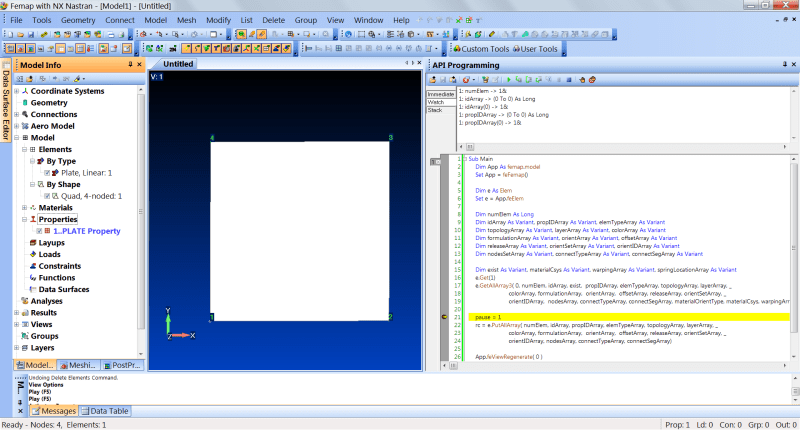
Task: Toggle the Plate, Linear: 1 visibility checkbox
Action: tap(47, 173)
